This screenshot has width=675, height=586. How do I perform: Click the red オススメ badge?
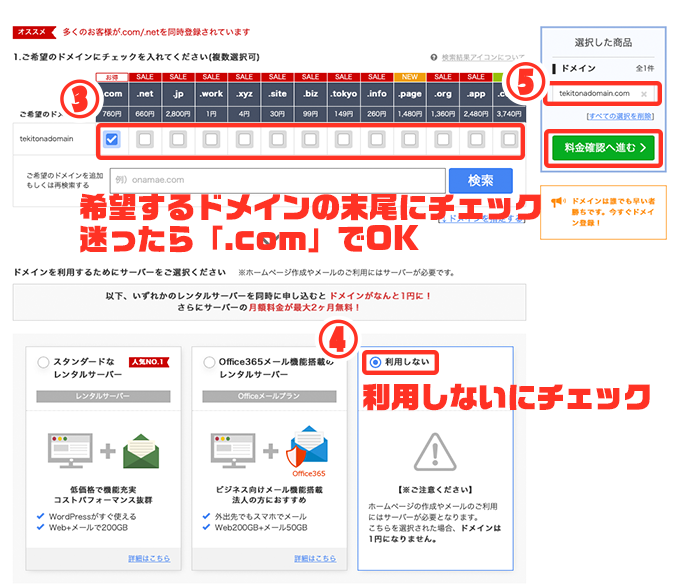[34, 32]
